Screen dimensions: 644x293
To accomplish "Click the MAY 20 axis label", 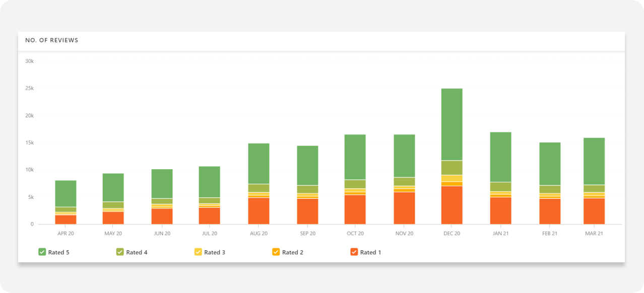I will pyautogui.click(x=113, y=234).
